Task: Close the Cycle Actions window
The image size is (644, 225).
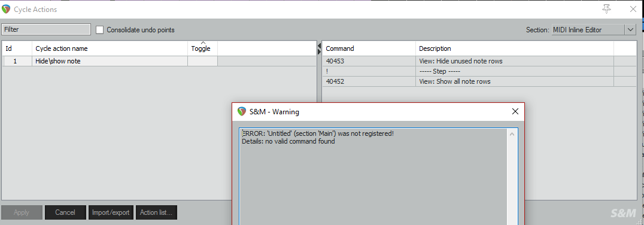Action: 633,9
